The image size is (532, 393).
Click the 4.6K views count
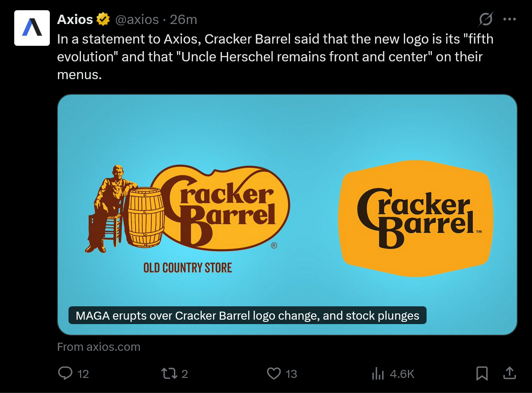pyautogui.click(x=402, y=374)
